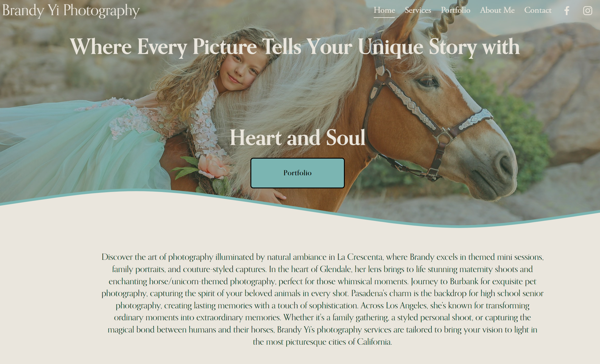Click the Brandy Yi Photography site title
Screen dimensions: 600x364
pos(71,11)
